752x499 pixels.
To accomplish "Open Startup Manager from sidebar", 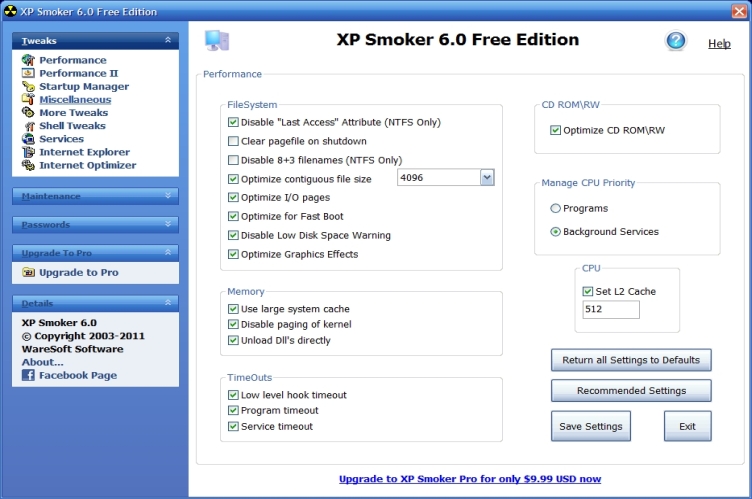I will point(84,86).
